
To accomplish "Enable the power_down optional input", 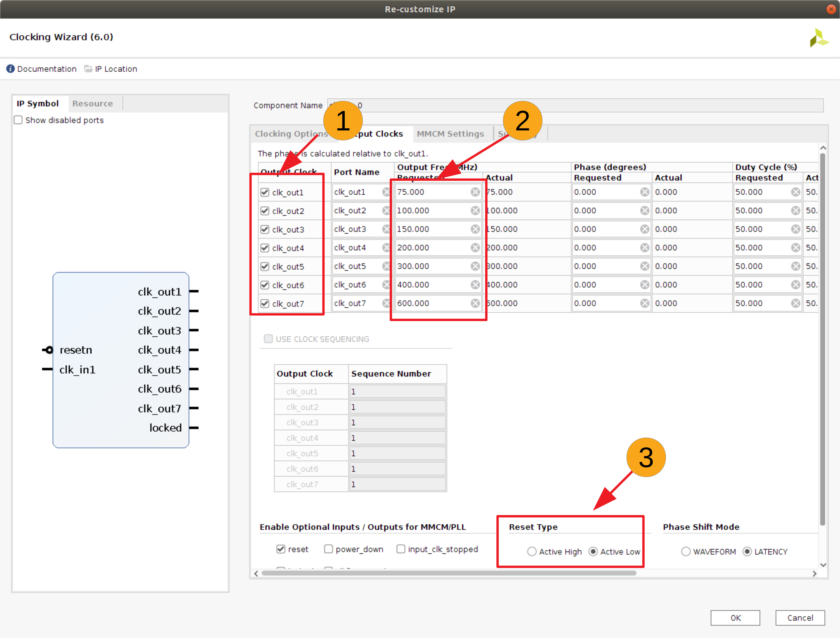I will tap(328, 549).
